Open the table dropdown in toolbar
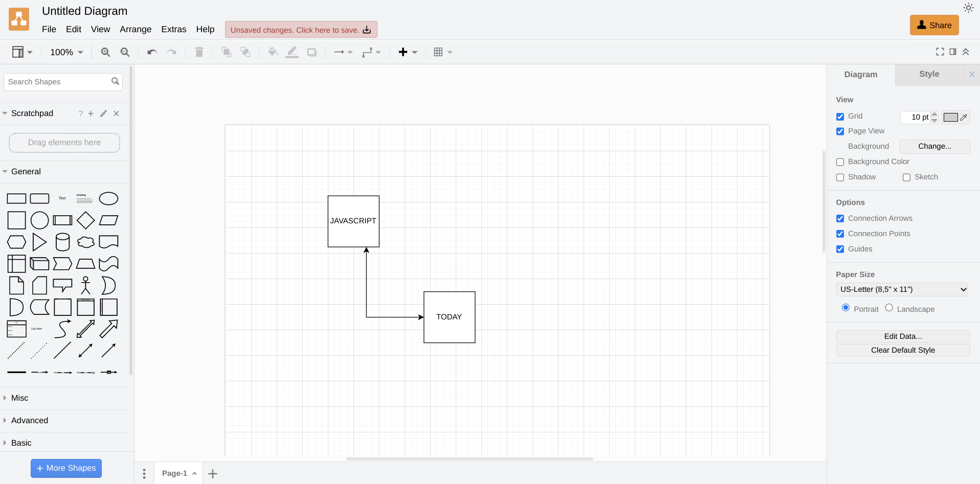980x484 pixels. [x=443, y=52]
